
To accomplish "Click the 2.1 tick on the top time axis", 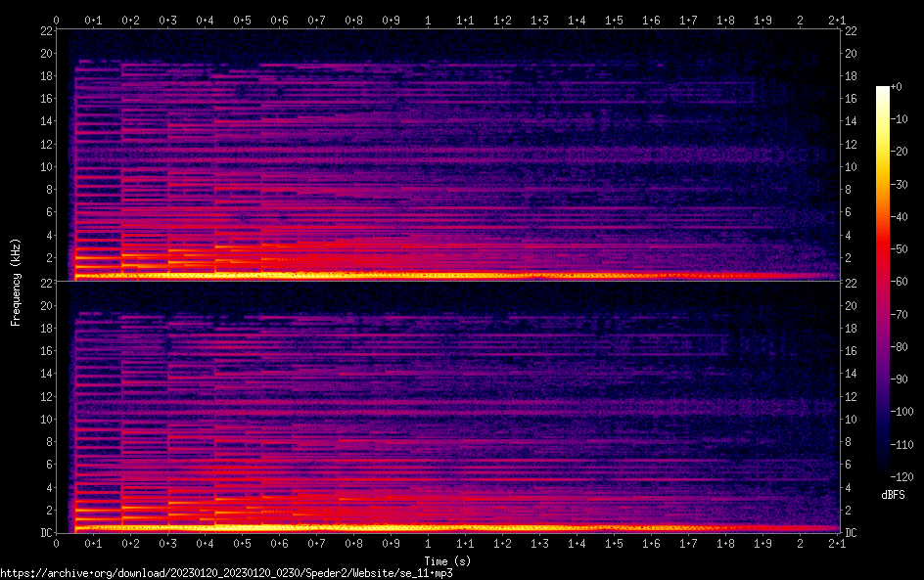I will click(x=837, y=20).
